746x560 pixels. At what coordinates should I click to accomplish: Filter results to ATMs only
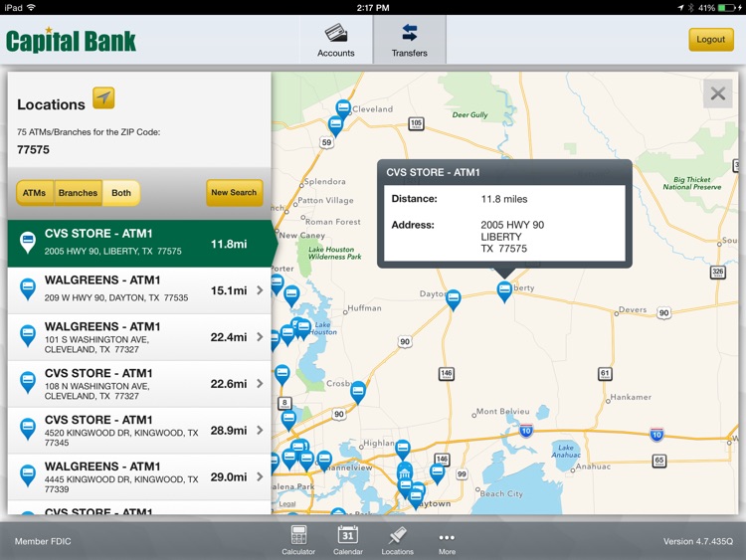(x=34, y=193)
